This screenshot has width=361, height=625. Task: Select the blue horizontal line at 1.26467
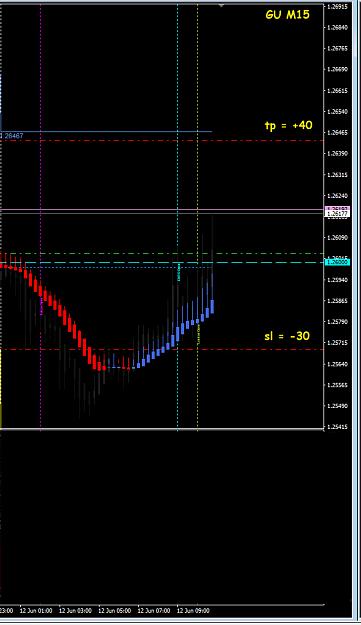(x=106, y=131)
